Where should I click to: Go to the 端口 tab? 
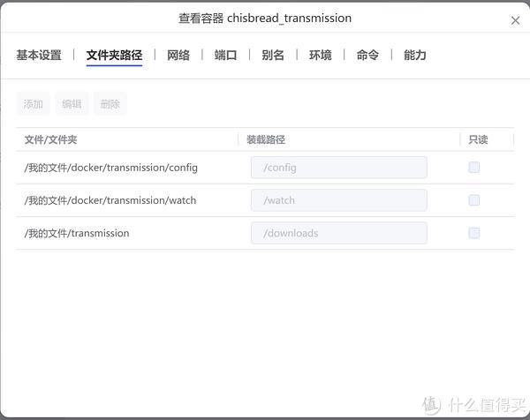pos(225,55)
